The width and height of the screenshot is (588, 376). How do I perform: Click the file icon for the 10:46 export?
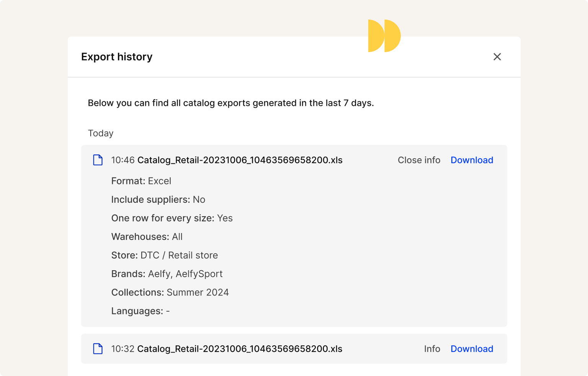98,160
